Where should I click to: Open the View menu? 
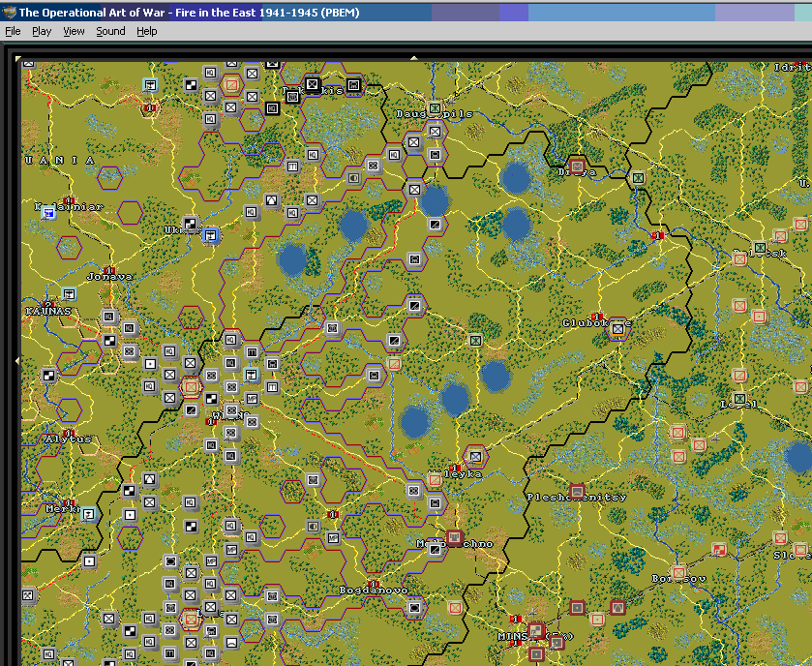[x=74, y=31]
